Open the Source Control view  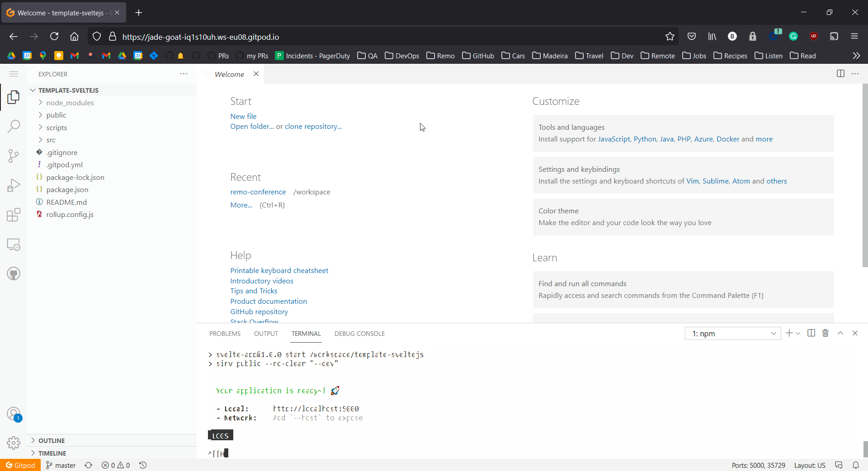(13, 155)
